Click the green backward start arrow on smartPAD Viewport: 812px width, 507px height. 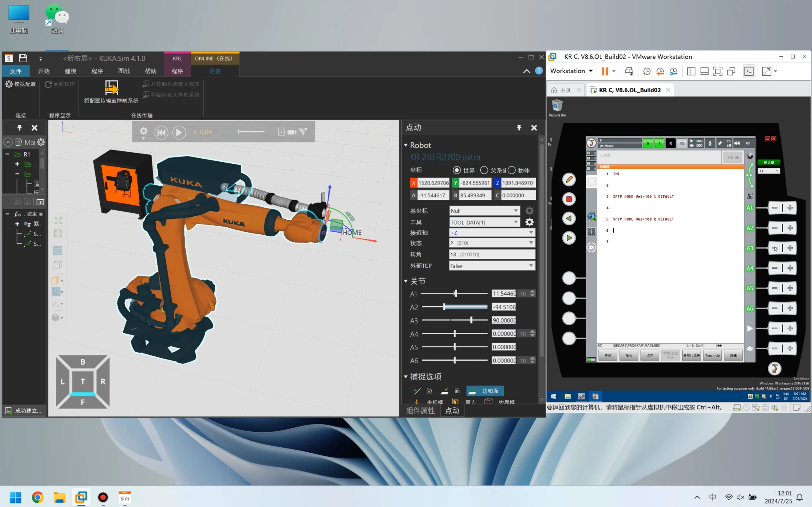pos(569,218)
